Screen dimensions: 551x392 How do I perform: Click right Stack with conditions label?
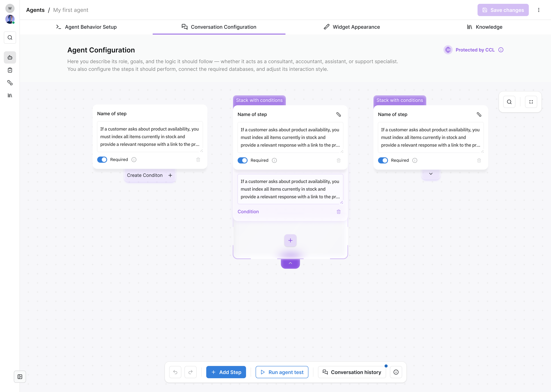tap(399, 100)
